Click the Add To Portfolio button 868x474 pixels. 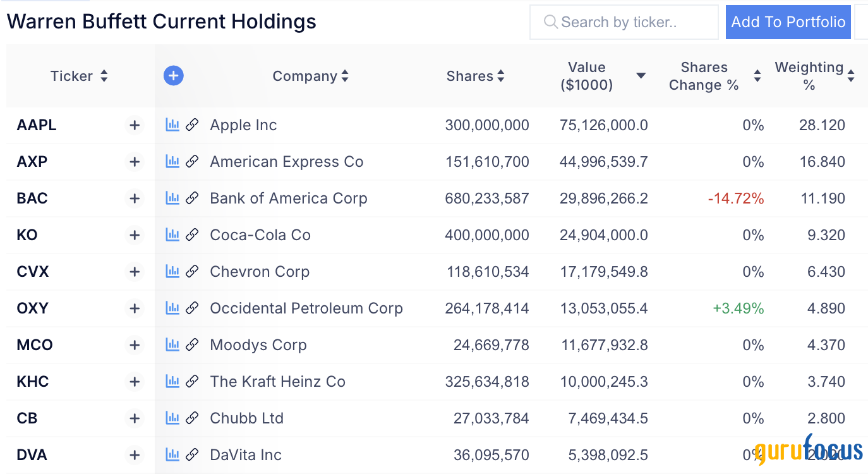tap(788, 22)
